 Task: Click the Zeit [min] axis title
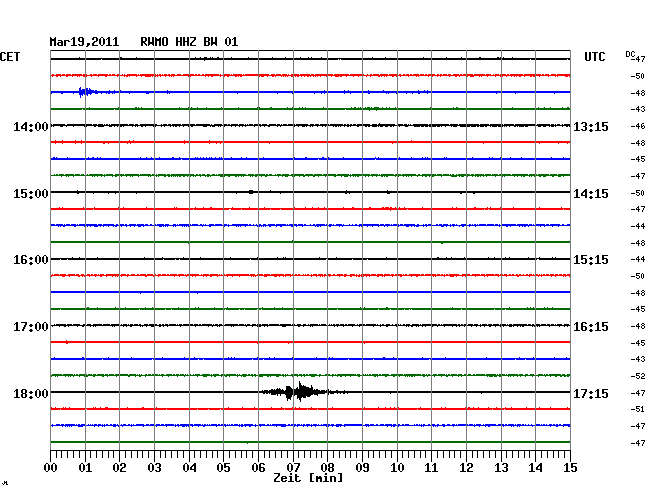click(x=308, y=478)
